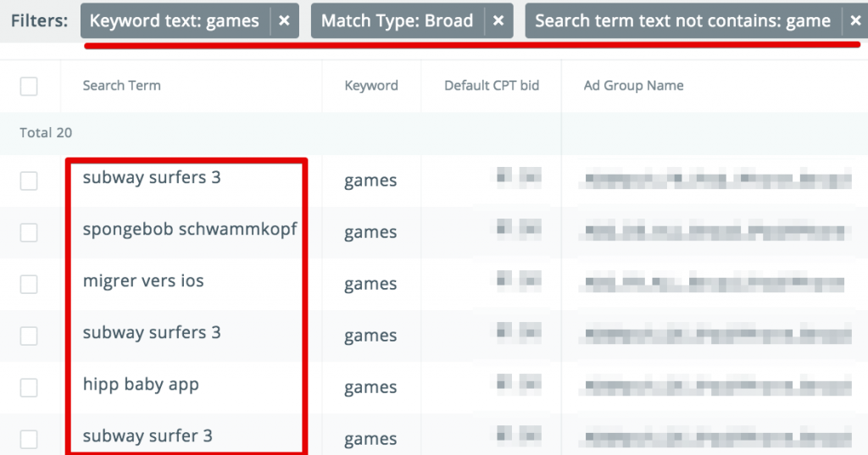Image resolution: width=868 pixels, height=455 pixels.
Task: Select the search term "migrer vers ios"
Action: pos(143,280)
